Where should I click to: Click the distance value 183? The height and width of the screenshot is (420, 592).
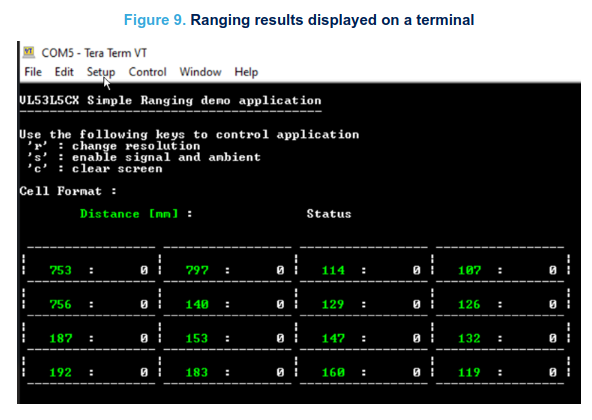(197, 372)
